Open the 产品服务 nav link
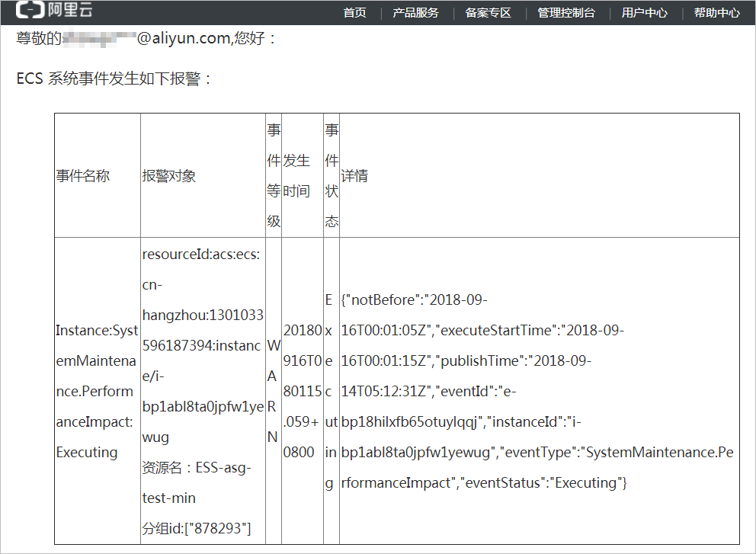This screenshot has width=756, height=554. click(415, 12)
